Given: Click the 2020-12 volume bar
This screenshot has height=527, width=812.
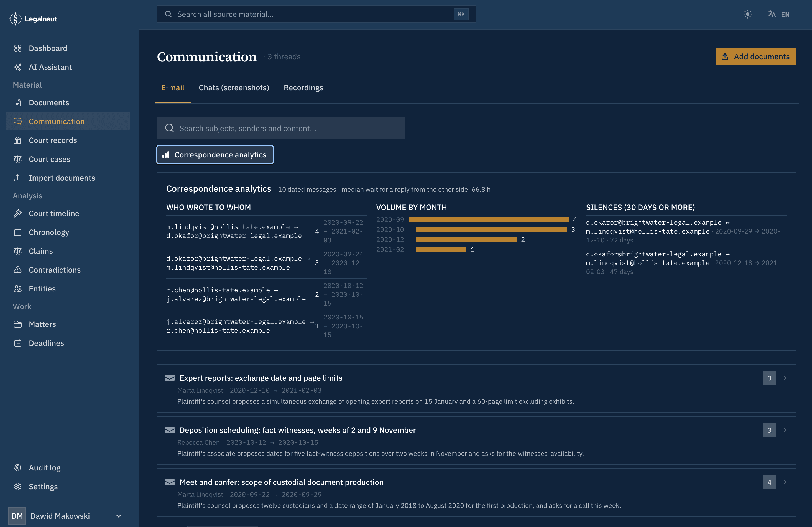Looking at the screenshot, I should pyautogui.click(x=466, y=239).
